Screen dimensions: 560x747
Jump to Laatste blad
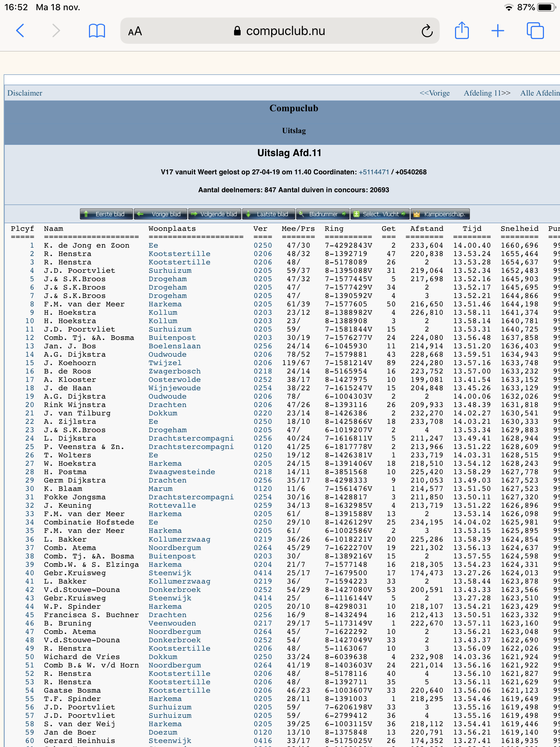point(269,214)
